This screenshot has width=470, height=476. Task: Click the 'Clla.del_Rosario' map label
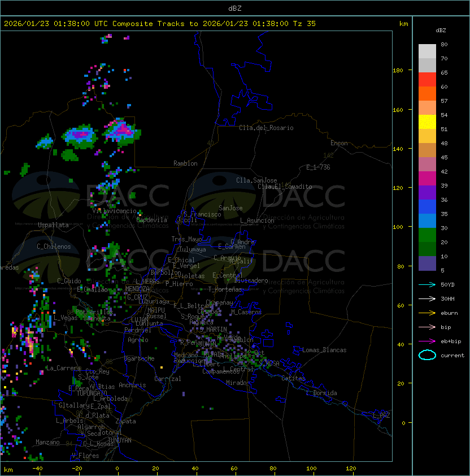pos(266,128)
